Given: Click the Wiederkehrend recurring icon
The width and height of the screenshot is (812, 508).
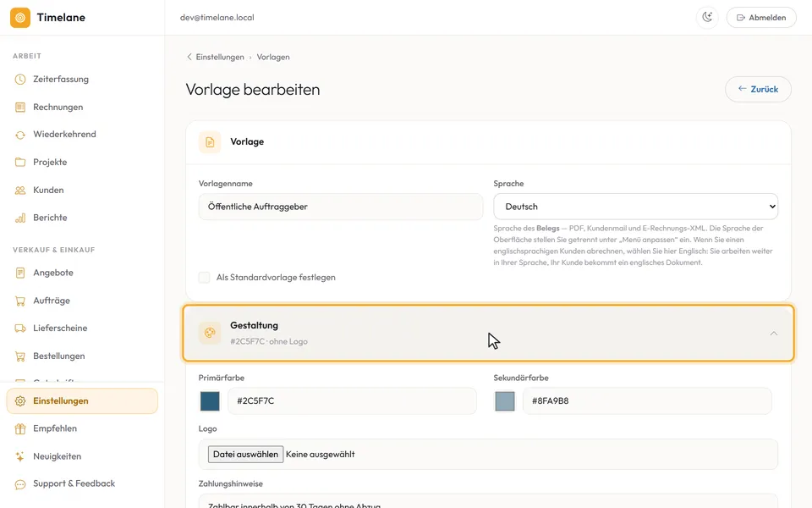Looking at the screenshot, I should point(20,135).
